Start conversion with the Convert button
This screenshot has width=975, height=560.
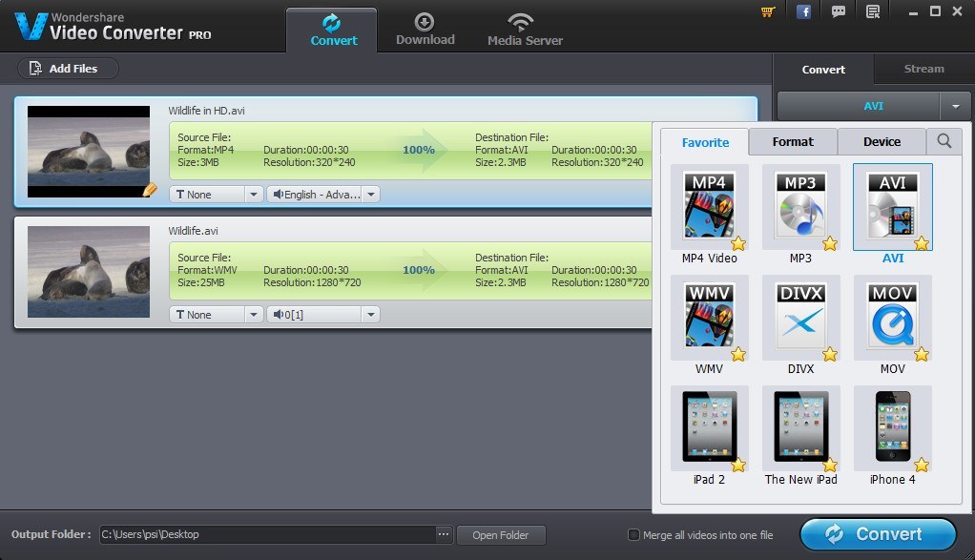coord(877,534)
